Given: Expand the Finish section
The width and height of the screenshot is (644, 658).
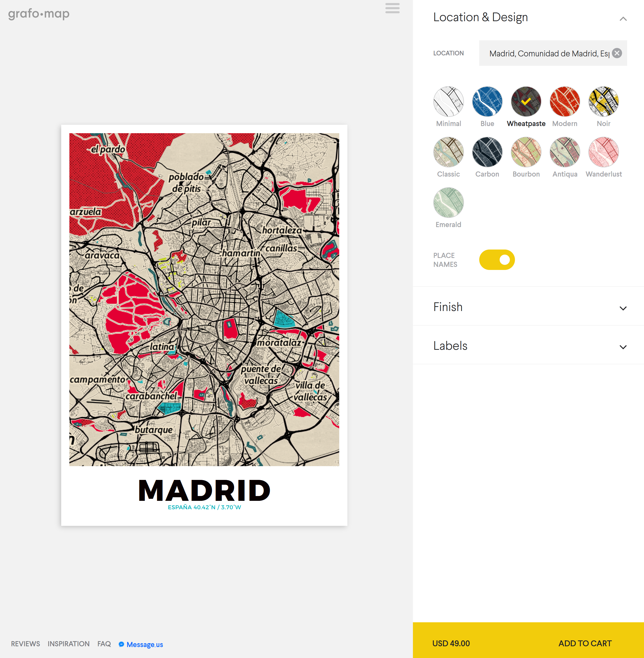Looking at the screenshot, I should pyautogui.click(x=623, y=308).
